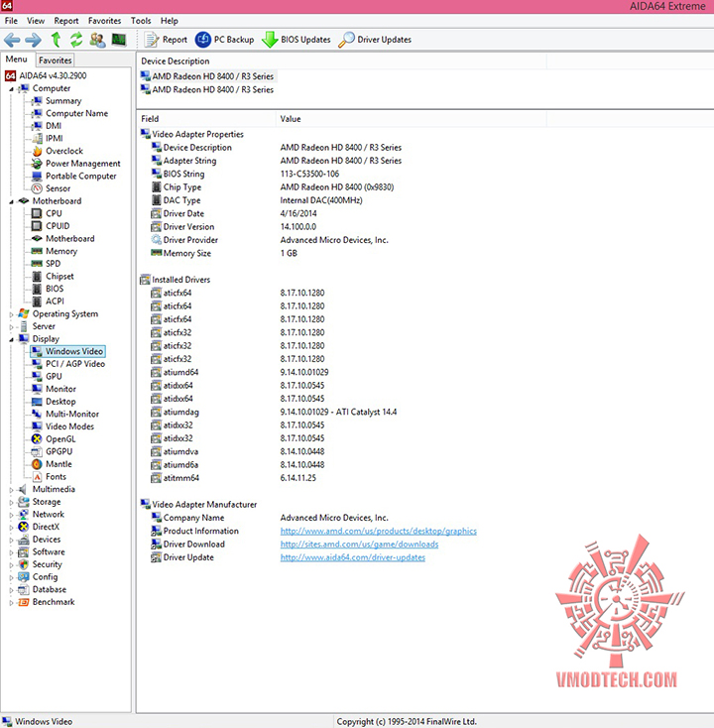714x728 pixels.
Task: Select PCI / AGP Video item
Action: click(x=75, y=364)
